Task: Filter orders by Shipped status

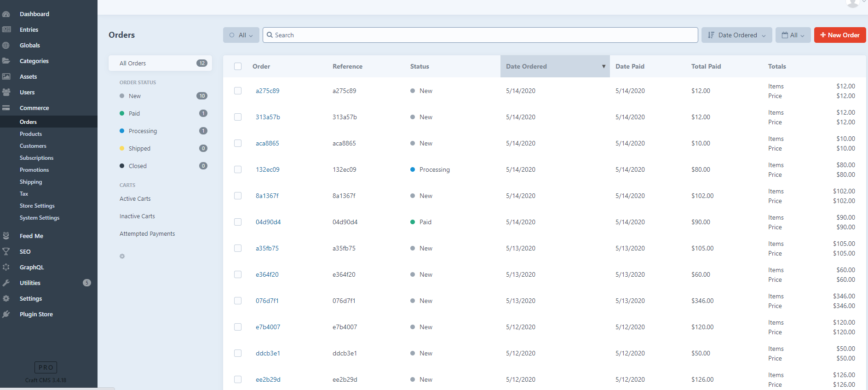Action: point(160,148)
